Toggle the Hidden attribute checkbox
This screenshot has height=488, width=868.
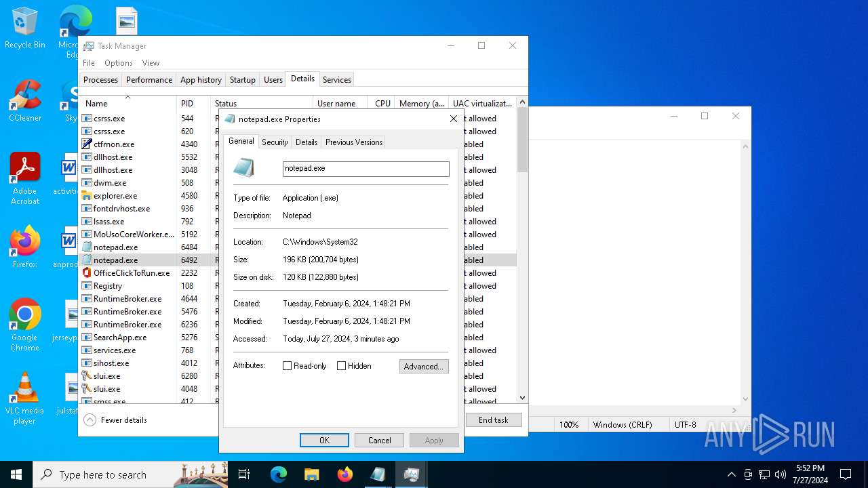click(x=341, y=366)
